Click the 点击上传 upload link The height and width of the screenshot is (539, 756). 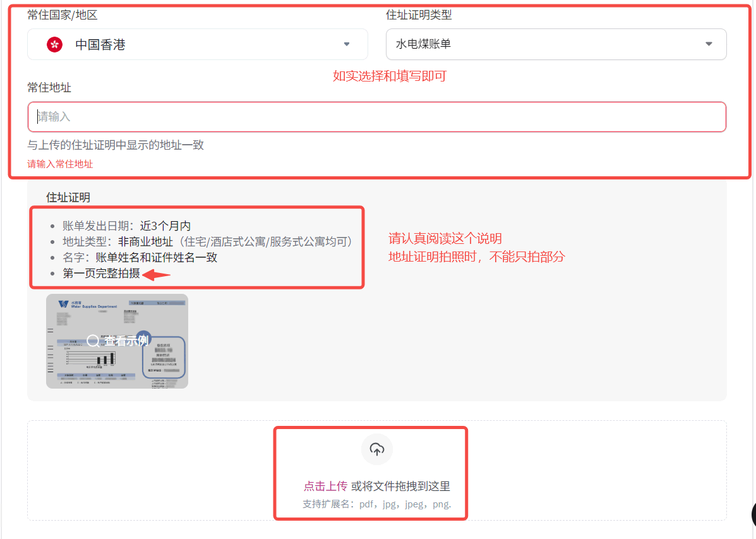325,485
